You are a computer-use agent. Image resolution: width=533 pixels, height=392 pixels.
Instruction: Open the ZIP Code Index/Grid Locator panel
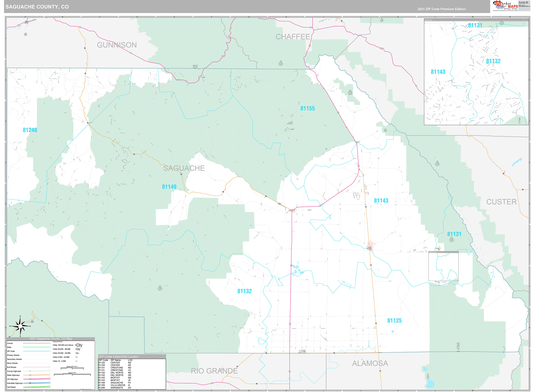click(x=119, y=356)
